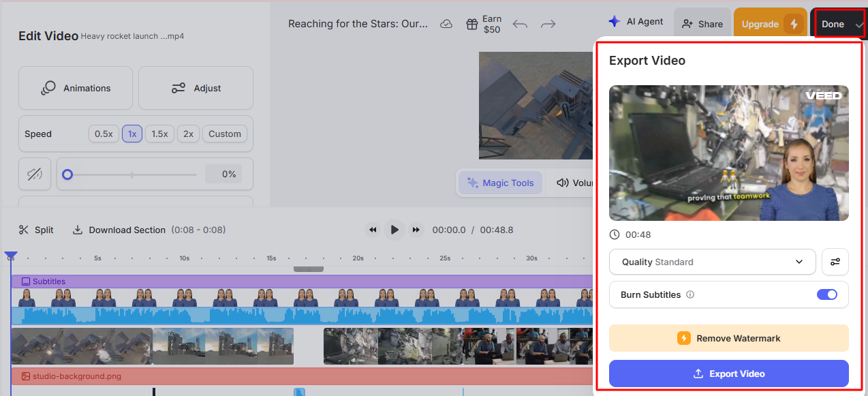Redo the last edit
This screenshot has height=396, width=868.
click(548, 23)
